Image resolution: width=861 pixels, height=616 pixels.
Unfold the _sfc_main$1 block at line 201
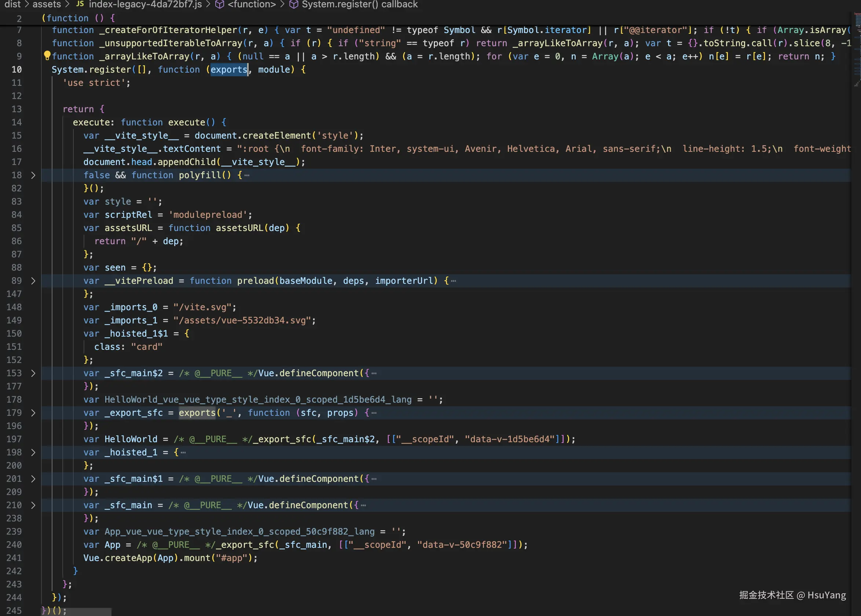pos(33,479)
